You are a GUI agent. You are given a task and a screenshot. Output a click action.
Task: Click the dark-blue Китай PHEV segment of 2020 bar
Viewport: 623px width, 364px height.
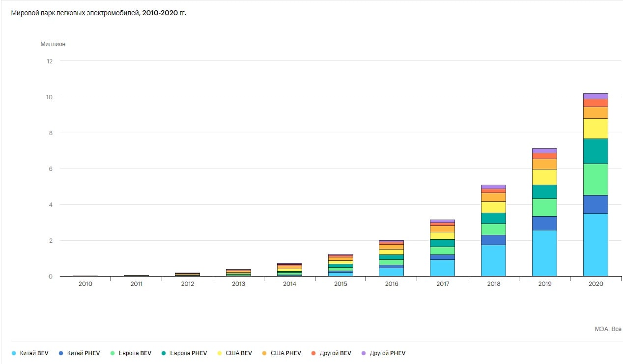click(595, 204)
